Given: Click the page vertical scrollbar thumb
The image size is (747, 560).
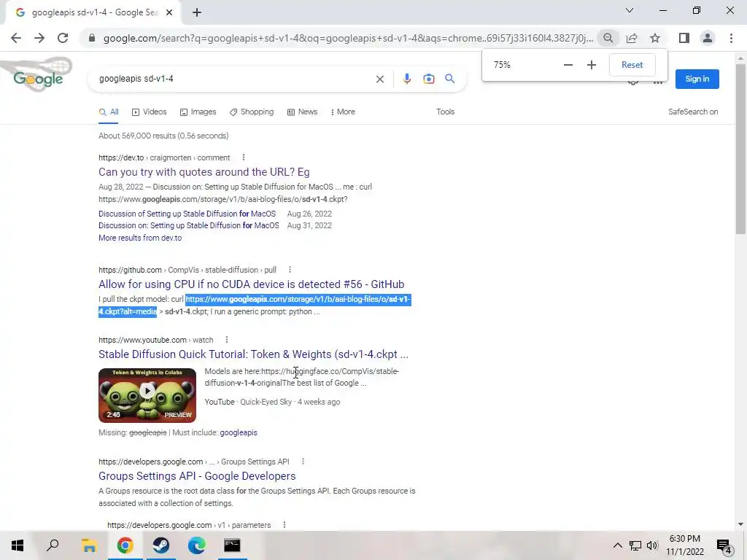Looking at the screenshot, I should click(740, 149).
